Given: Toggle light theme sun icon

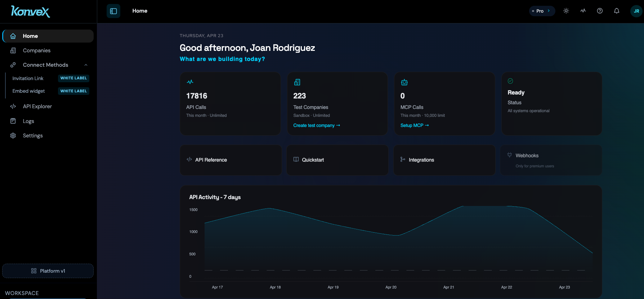Looking at the screenshot, I should coord(566,11).
